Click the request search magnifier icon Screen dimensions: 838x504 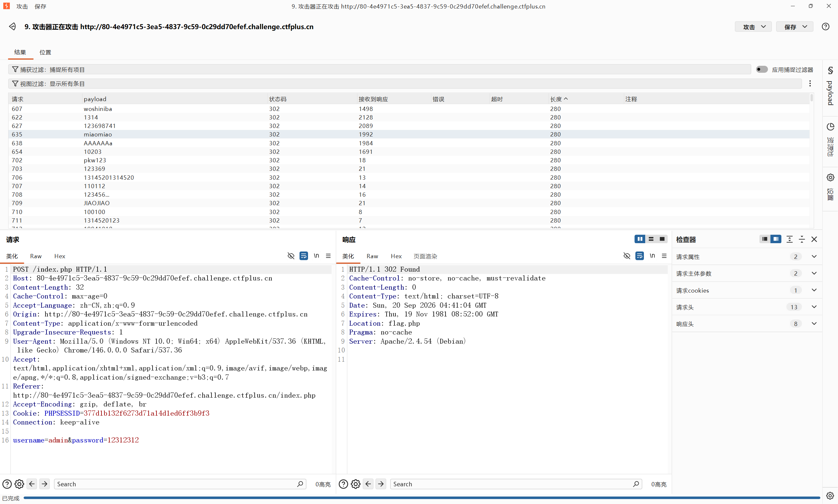[x=300, y=484]
